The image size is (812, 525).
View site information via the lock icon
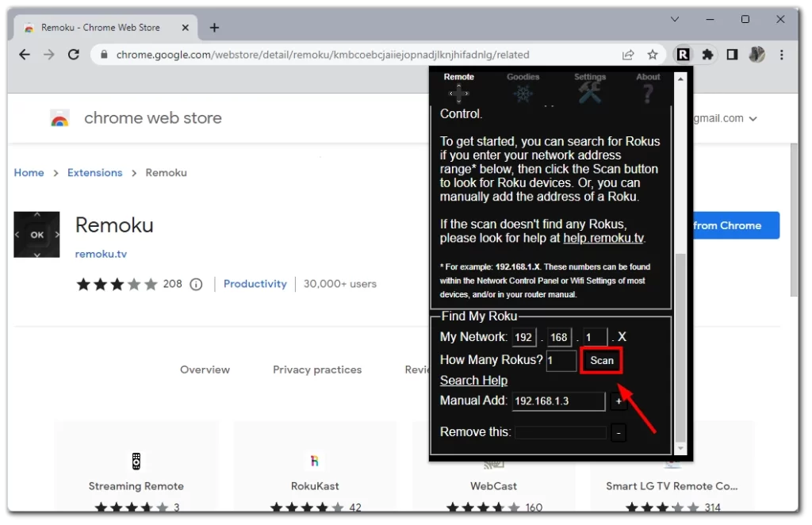104,55
